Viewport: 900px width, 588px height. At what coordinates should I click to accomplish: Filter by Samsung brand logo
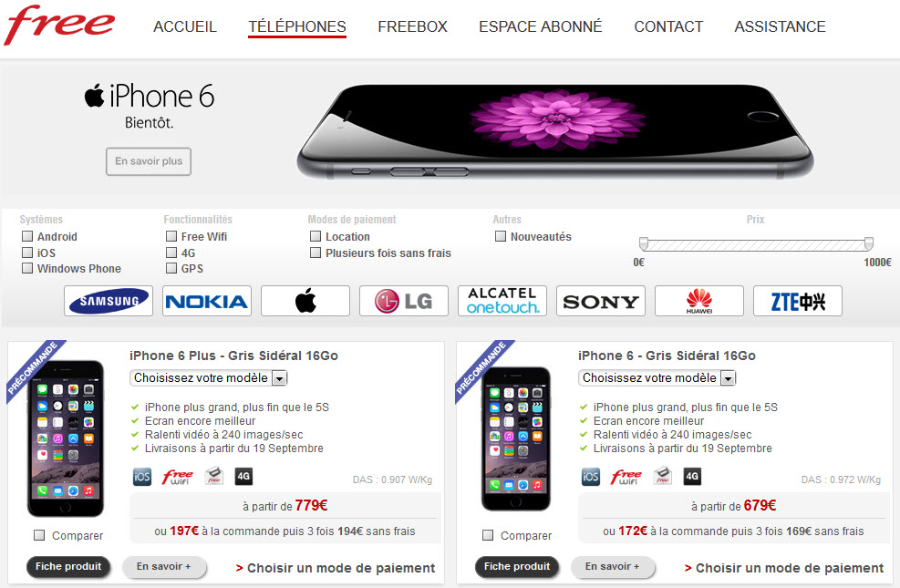pos(109,301)
